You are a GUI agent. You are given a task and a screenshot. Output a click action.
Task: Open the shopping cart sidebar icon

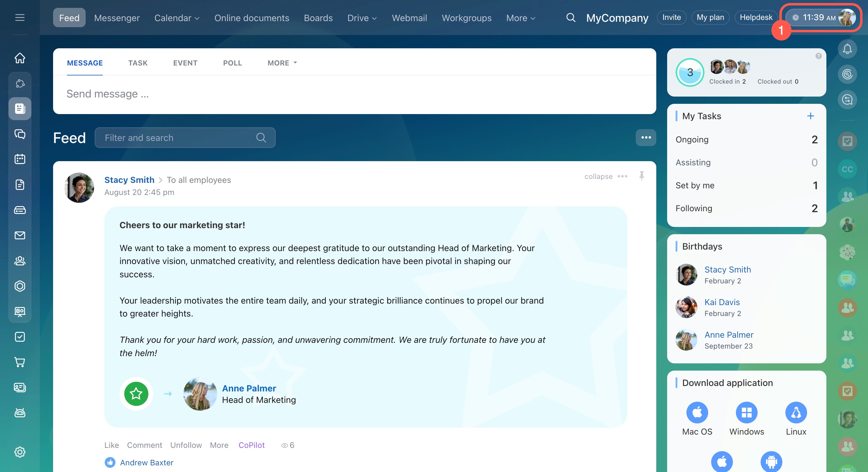20,362
